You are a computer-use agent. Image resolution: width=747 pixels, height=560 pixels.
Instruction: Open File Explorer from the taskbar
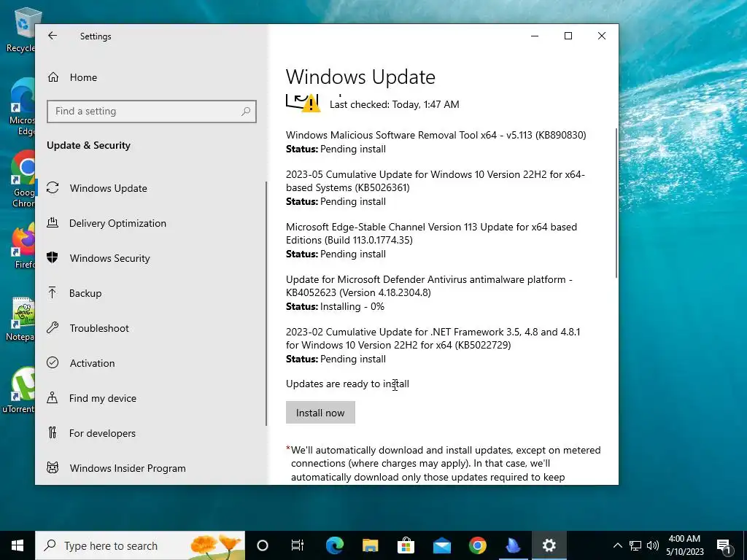(x=370, y=545)
